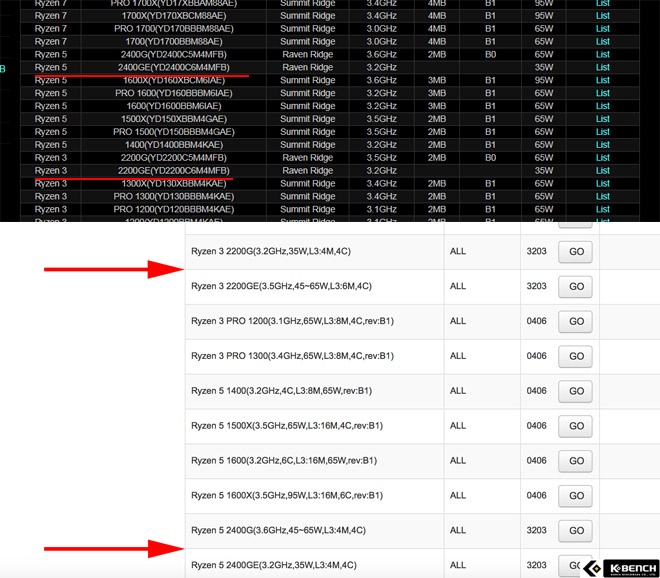This screenshot has width=660, height=578.
Task: Open List link for Ryzen 5 1500X row
Action: point(602,119)
